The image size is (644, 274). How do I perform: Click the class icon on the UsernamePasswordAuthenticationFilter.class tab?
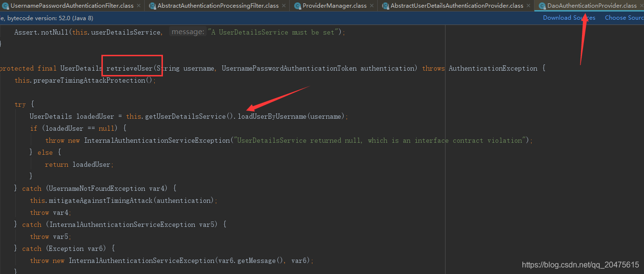tap(5, 6)
